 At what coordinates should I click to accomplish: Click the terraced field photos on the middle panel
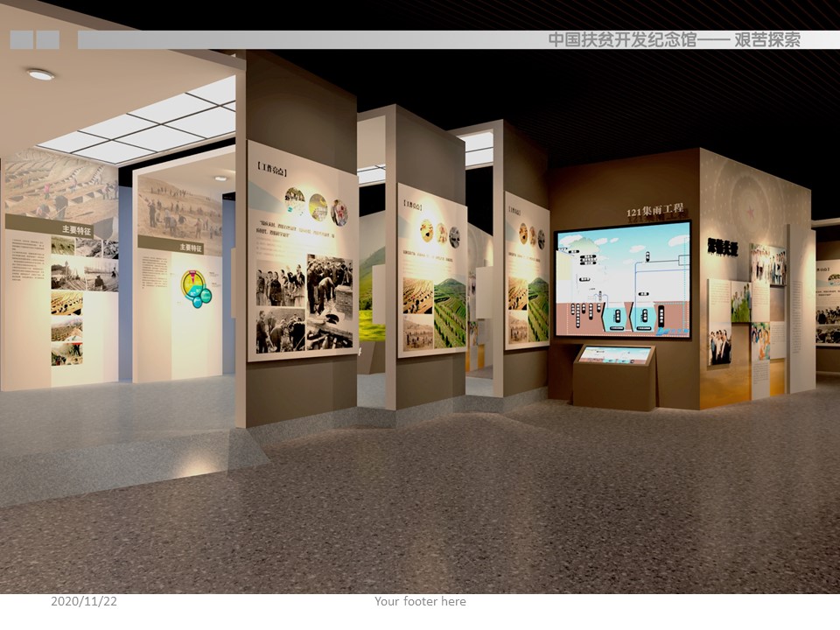pyautogui.click(x=434, y=312)
